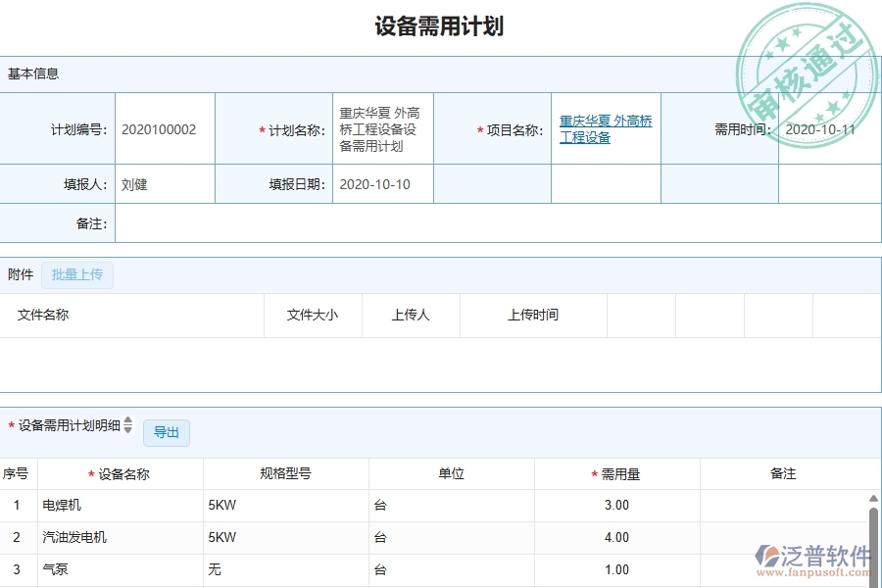The height and width of the screenshot is (588, 882).
Task: Click the 导出 export button
Action: click(x=166, y=432)
